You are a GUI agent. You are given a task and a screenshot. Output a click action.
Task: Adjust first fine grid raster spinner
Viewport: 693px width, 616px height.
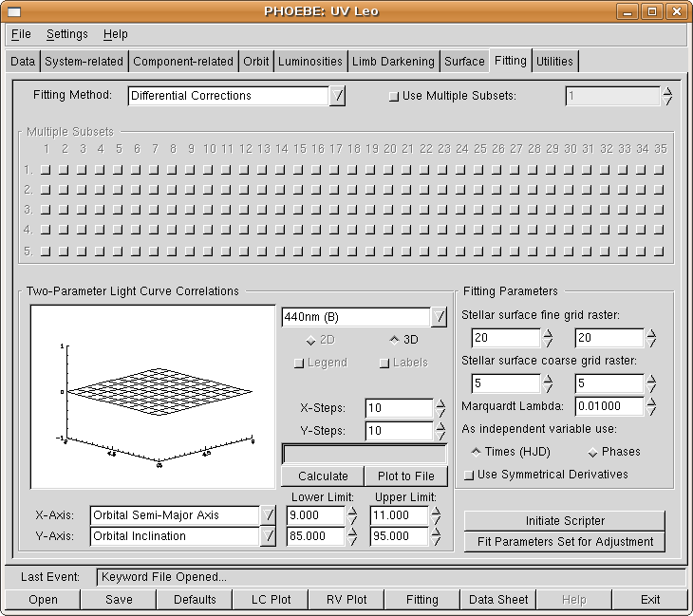coord(548,338)
